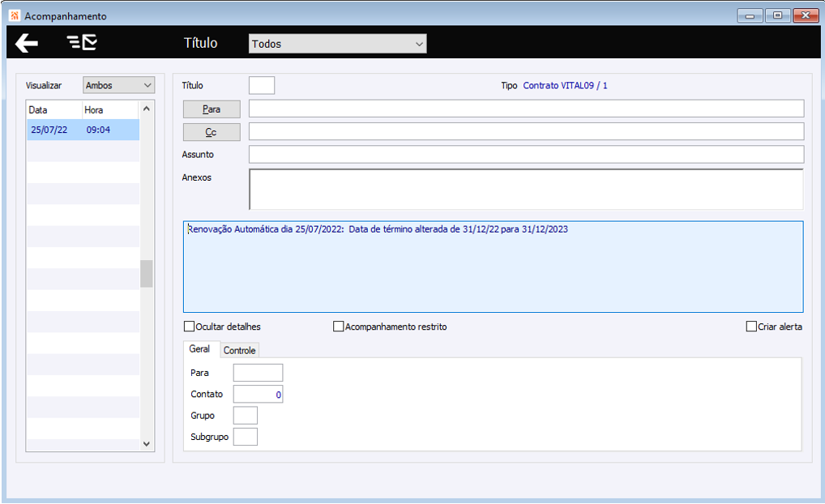The image size is (825, 504).
Task: Click the back arrow icon
Action: coord(27,43)
